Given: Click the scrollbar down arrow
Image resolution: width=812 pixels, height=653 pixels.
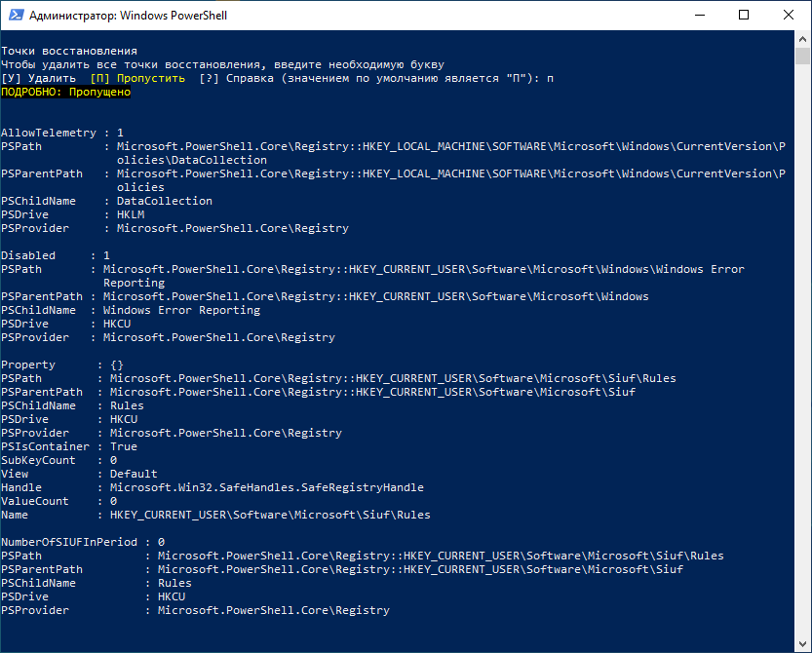Looking at the screenshot, I should coord(802,643).
